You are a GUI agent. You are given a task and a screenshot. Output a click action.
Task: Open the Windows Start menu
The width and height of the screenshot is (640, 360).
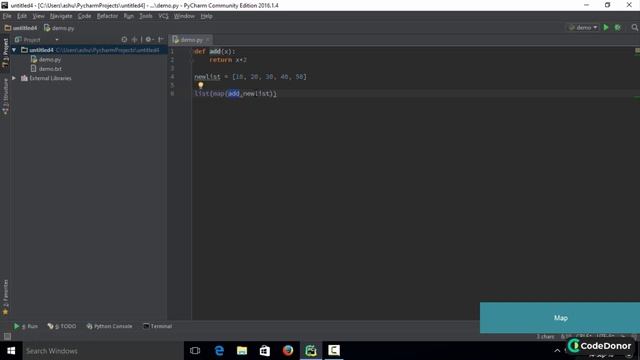[11, 351]
